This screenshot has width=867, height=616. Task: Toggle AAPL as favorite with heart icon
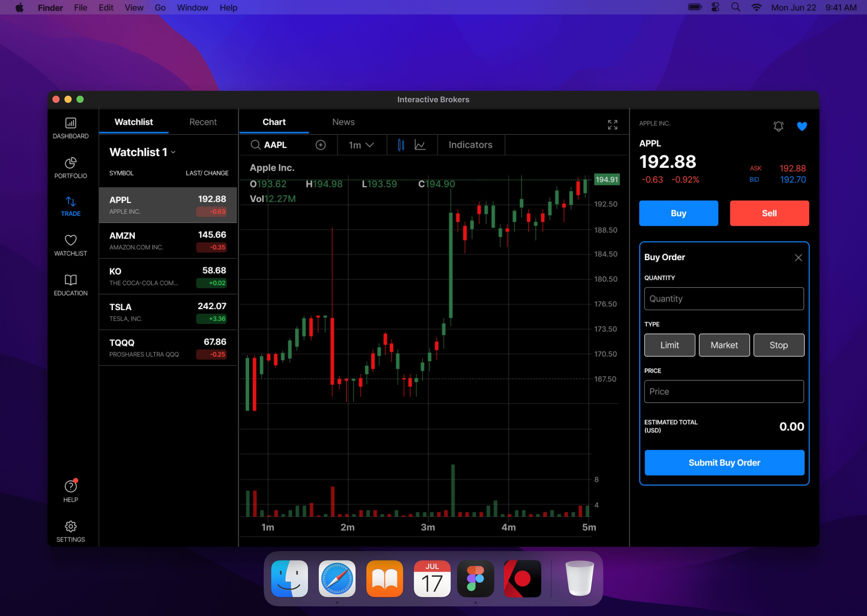click(802, 126)
